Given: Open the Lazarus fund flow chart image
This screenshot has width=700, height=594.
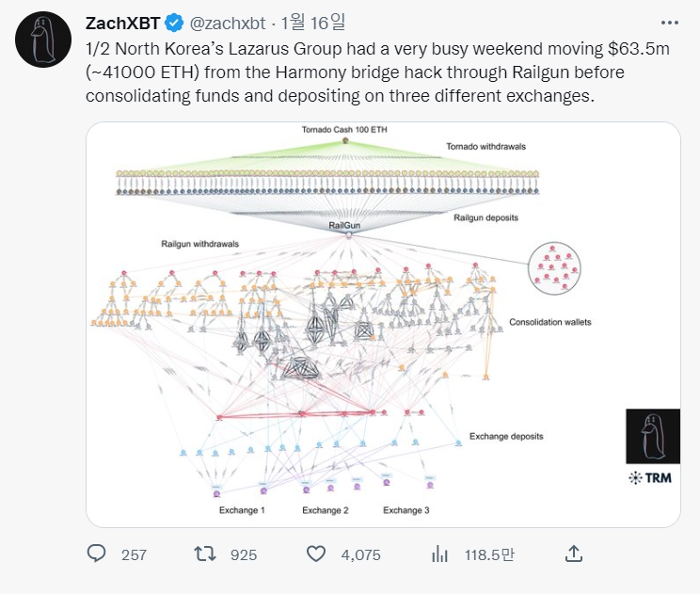Looking at the screenshot, I should pyautogui.click(x=383, y=325).
